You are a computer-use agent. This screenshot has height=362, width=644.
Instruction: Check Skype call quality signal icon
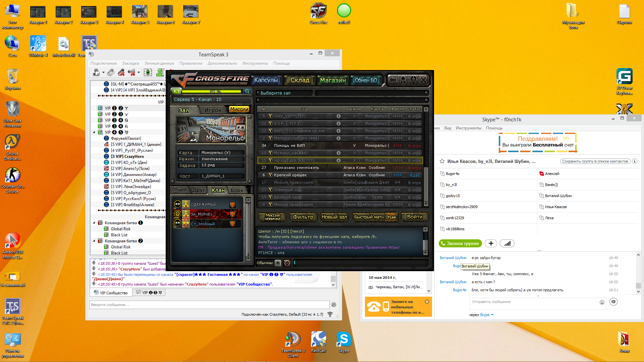[507, 243]
